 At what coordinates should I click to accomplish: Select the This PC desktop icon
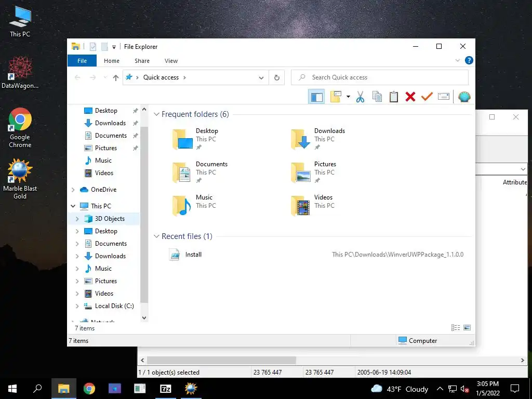(20, 22)
